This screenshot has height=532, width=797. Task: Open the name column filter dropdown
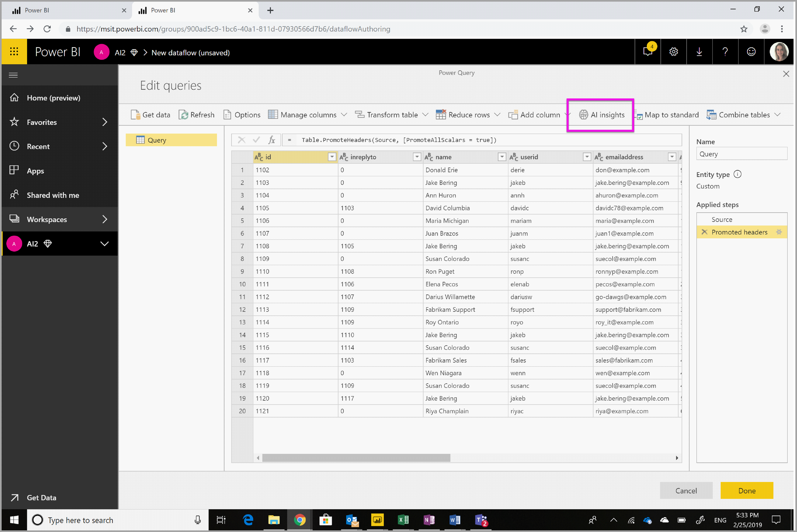click(502, 157)
